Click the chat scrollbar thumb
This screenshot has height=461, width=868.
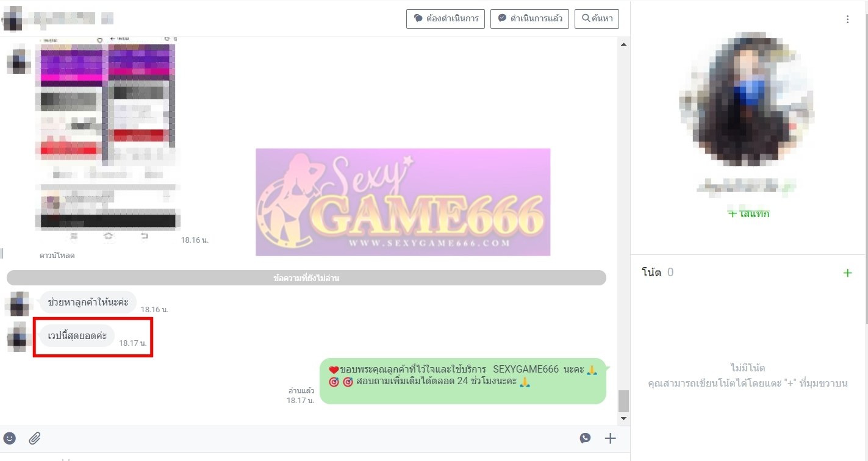[x=623, y=401]
